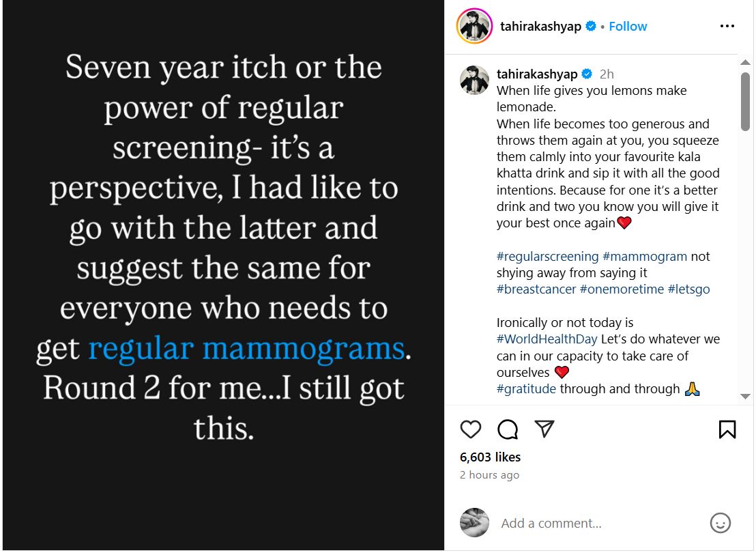Open comments via speech bubble icon

point(508,429)
